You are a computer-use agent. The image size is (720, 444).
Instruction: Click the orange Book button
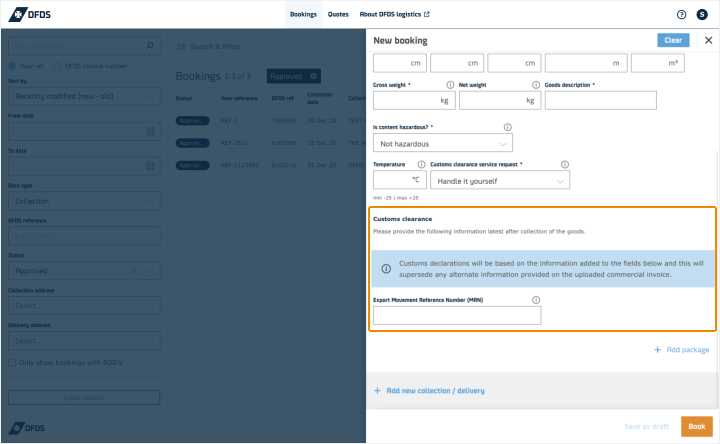[x=697, y=427]
